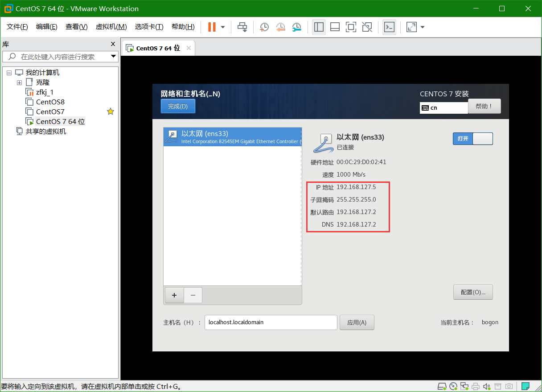The height and width of the screenshot is (392, 542).
Task: Click the ethernet cable icon beside ens33 details
Action: click(x=323, y=142)
